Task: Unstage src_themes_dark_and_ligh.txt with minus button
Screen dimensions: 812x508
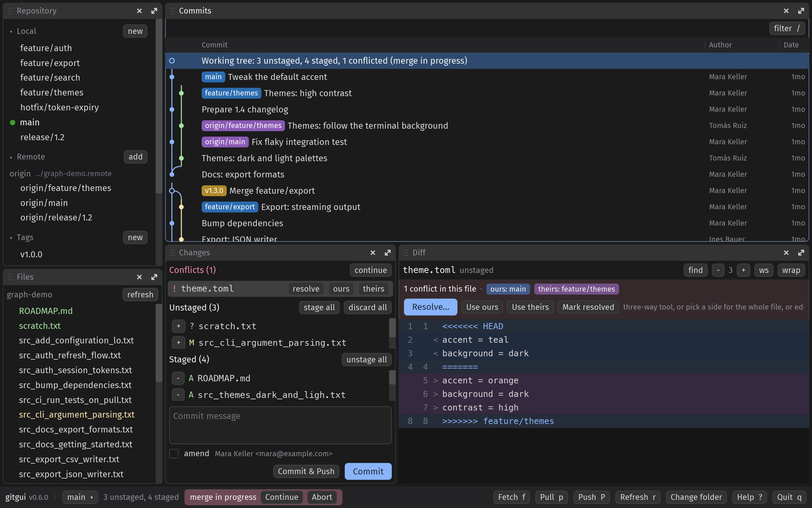Action: coord(178,395)
